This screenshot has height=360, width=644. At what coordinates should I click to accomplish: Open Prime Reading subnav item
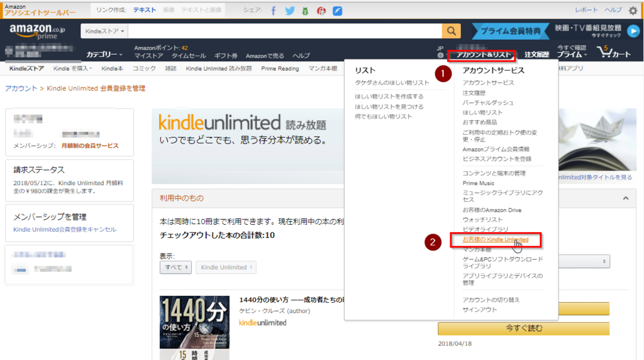280,69
